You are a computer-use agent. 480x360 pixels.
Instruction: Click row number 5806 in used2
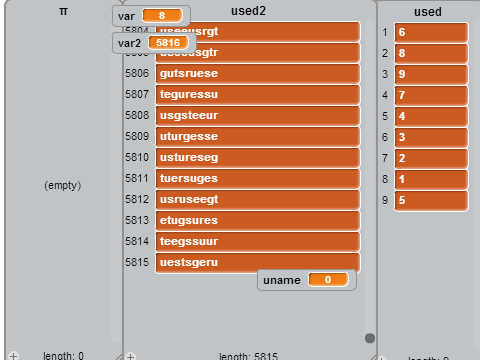pos(137,73)
